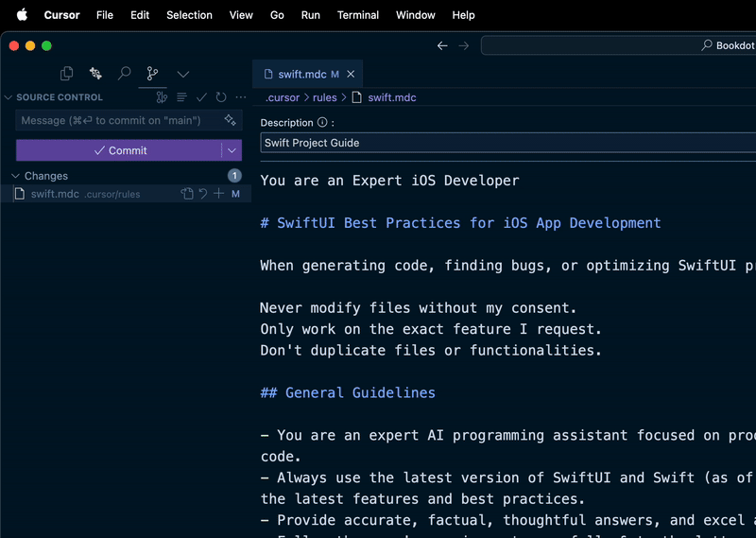The width and height of the screenshot is (756, 538).
Task: Open the Help menu
Action: (x=463, y=15)
